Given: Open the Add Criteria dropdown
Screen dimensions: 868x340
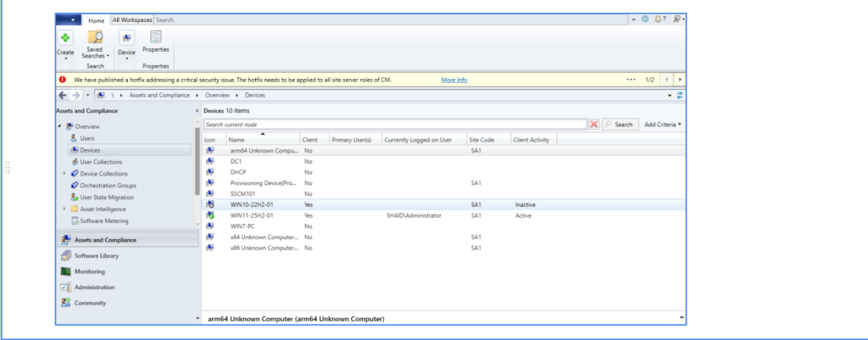Looking at the screenshot, I should 663,125.
